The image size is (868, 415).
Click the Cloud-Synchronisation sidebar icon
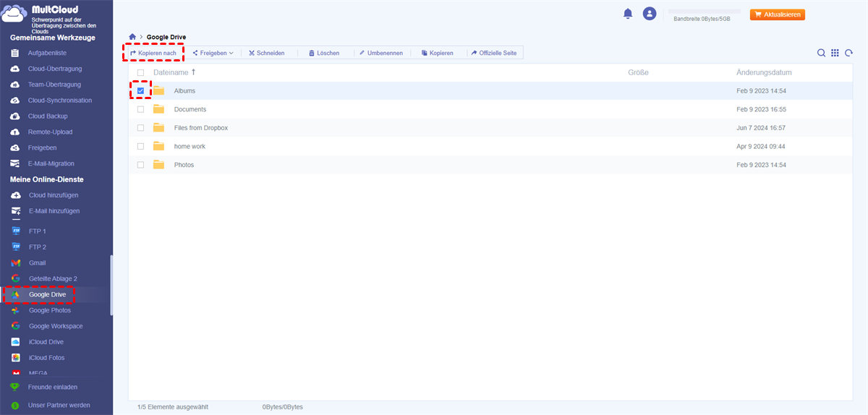(14, 100)
